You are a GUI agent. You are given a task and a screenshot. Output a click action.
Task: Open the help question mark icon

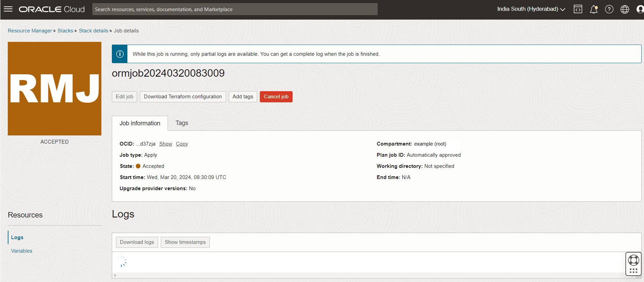(609, 9)
